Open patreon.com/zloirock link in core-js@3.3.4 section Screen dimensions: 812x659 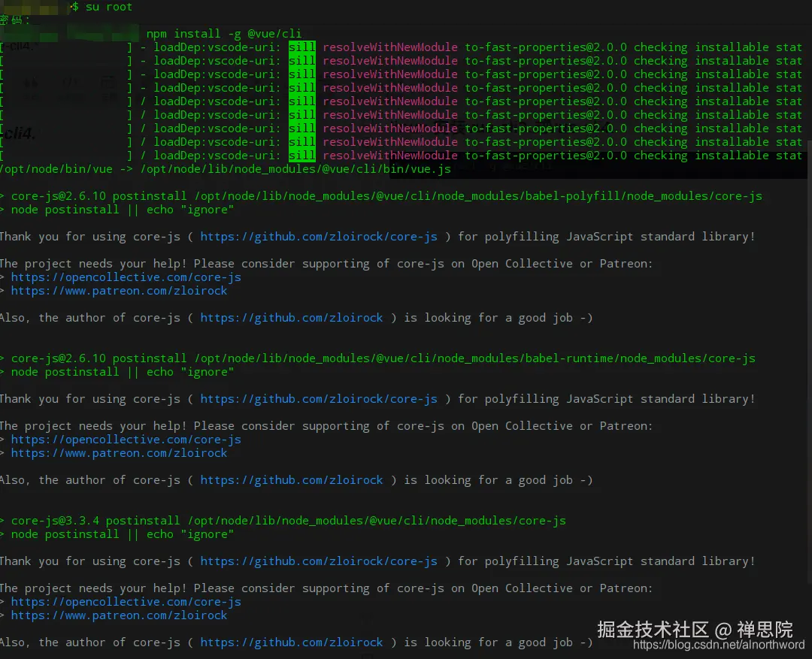119,615
